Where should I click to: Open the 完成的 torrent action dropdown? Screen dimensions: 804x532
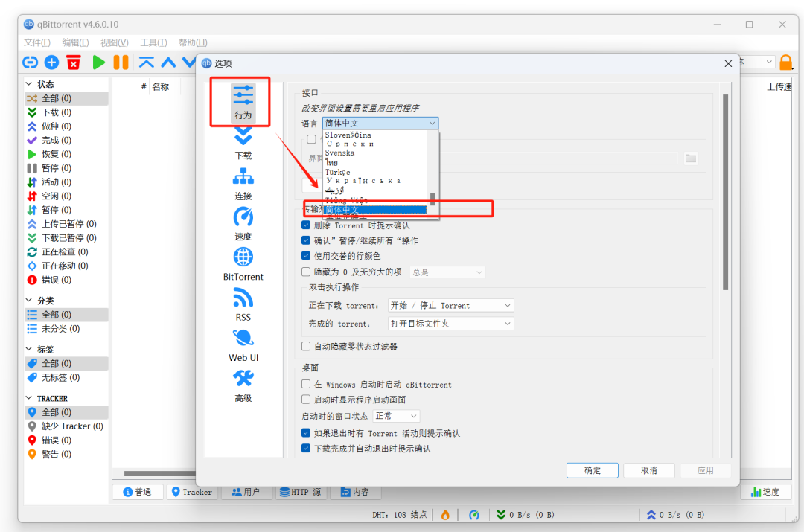pyautogui.click(x=450, y=324)
